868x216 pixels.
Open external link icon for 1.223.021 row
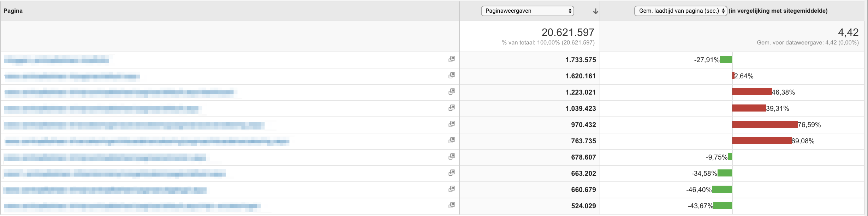point(452,91)
